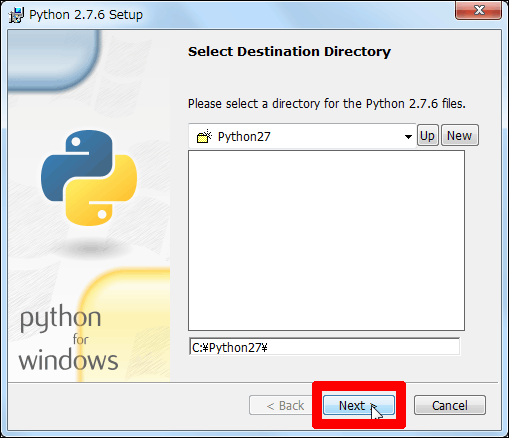This screenshot has height=438, width=509.
Task: Create a new folder with New button
Action: click(460, 135)
